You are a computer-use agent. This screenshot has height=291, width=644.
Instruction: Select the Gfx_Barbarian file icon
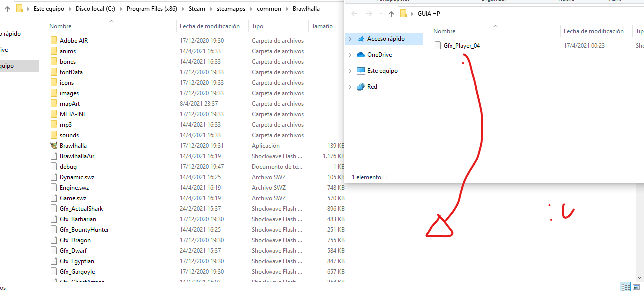point(54,219)
